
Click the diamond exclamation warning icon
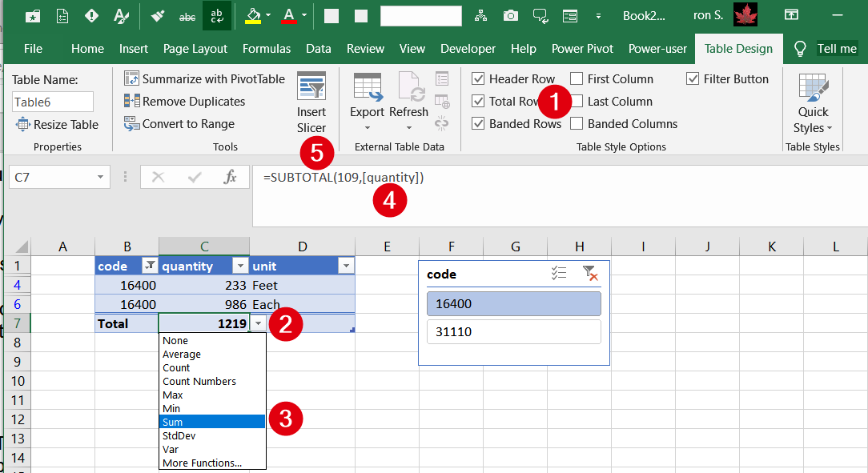tap(91, 16)
